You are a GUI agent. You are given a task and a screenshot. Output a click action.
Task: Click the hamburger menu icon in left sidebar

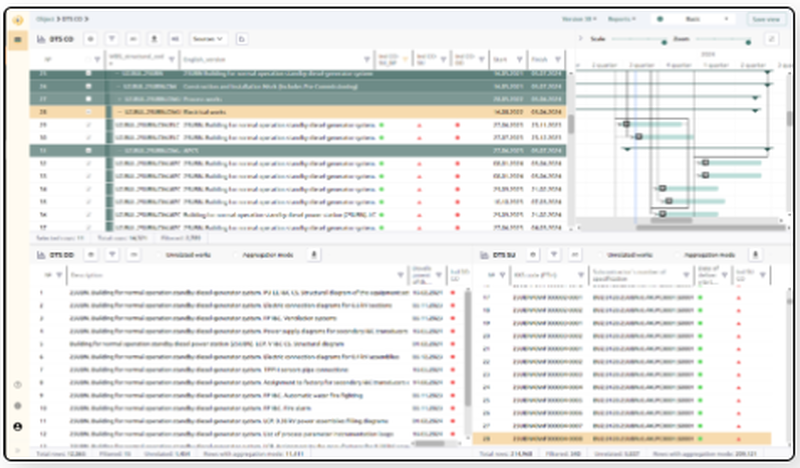18,39
